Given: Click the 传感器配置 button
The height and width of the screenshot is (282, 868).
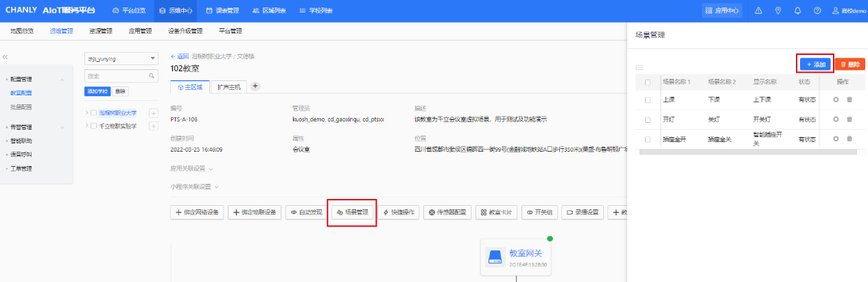Looking at the screenshot, I should 447,213.
